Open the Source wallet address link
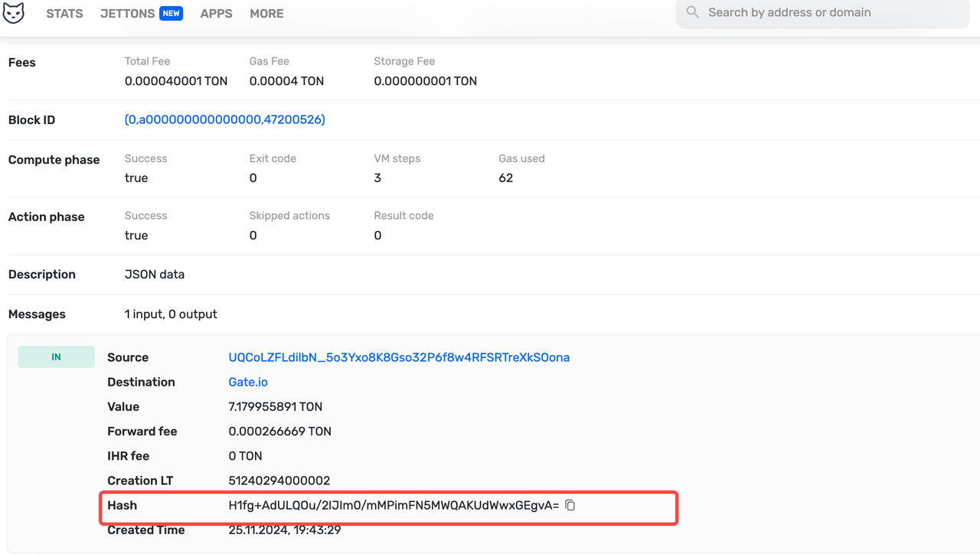 point(399,357)
